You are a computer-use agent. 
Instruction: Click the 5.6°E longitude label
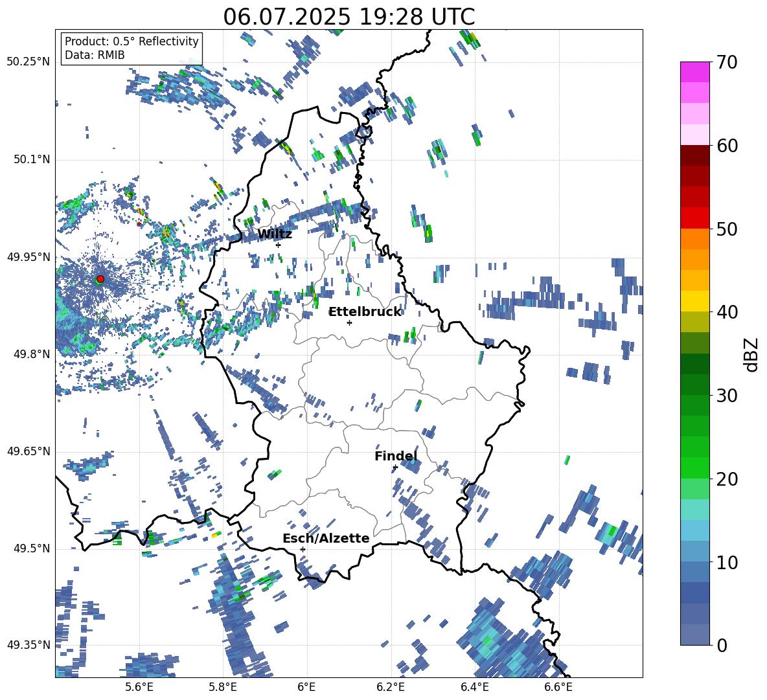click(x=139, y=687)
